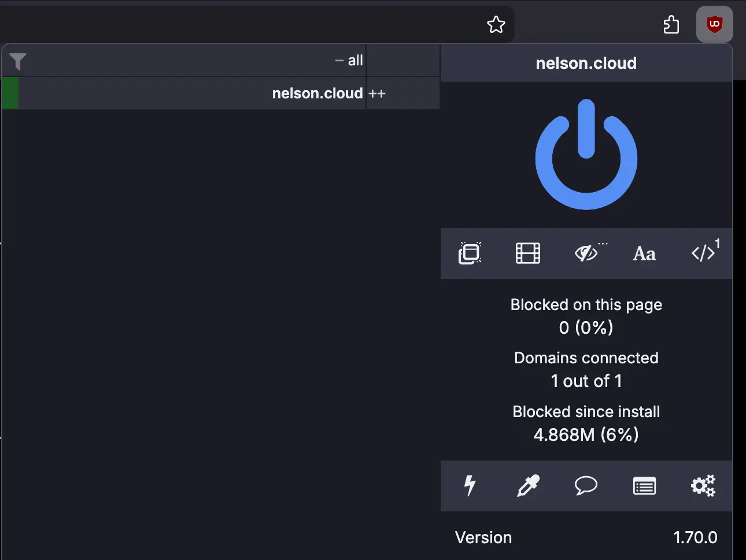Click the green noop cell beside nelson.cloud
The width and height of the screenshot is (746, 560).
[x=9, y=93]
